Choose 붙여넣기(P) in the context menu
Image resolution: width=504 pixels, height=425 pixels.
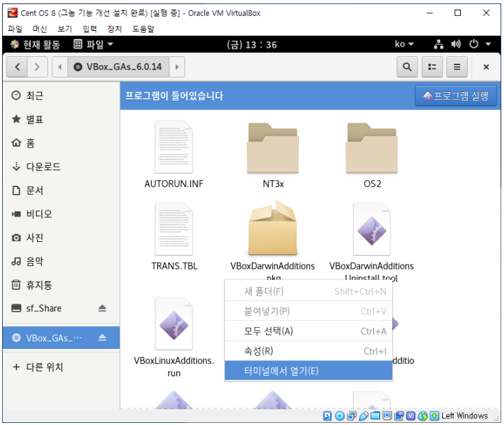click(x=309, y=311)
